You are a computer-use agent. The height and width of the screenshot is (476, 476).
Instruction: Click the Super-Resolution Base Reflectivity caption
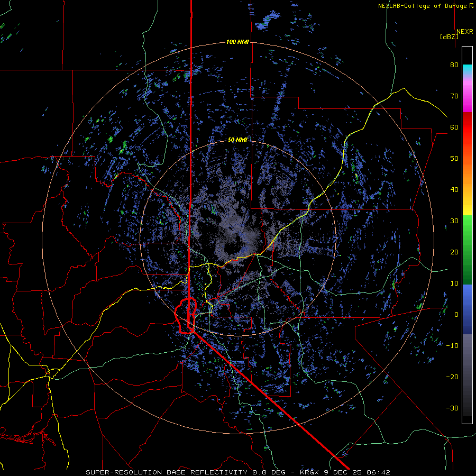(238, 472)
